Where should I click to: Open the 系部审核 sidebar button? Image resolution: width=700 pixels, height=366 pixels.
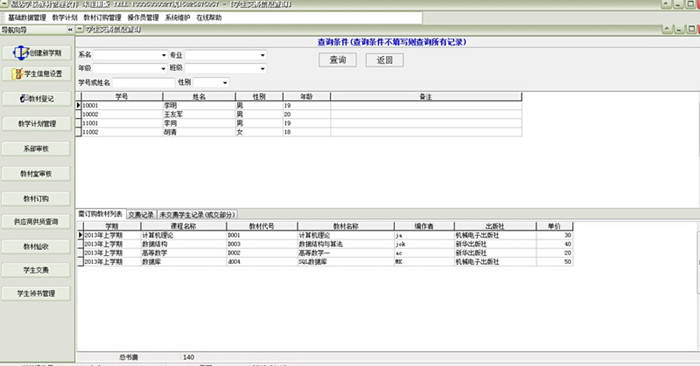point(36,149)
